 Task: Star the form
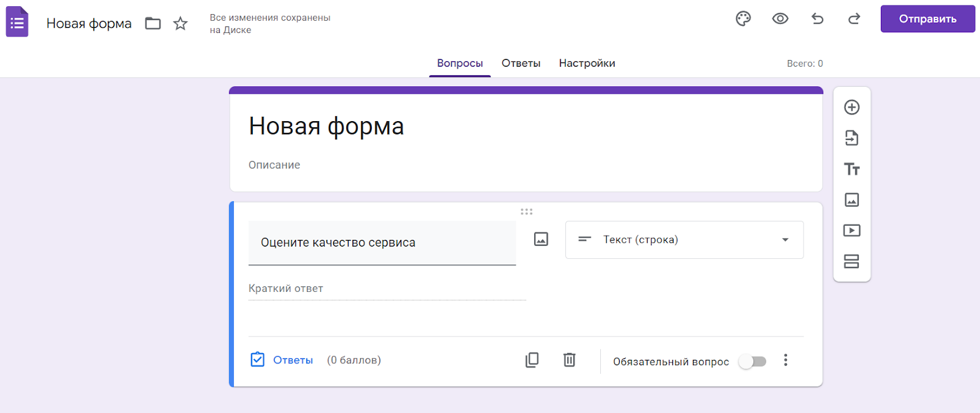[180, 24]
